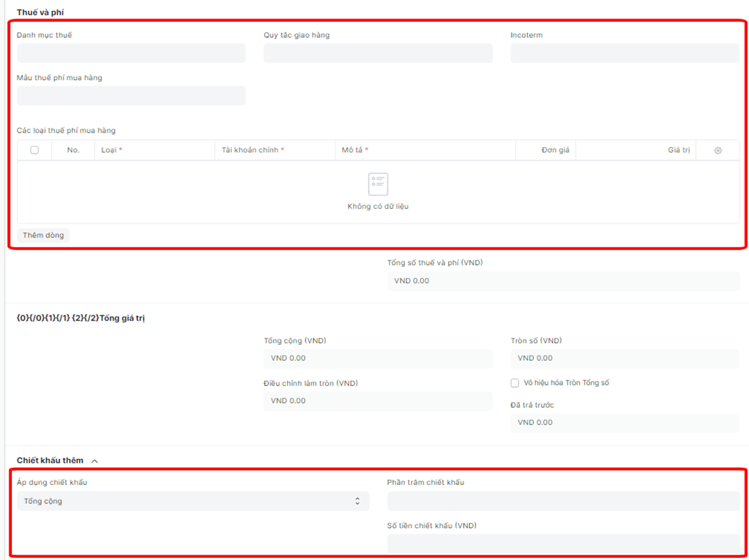Collapse the Chiết khấu thêm section

(x=94, y=461)
